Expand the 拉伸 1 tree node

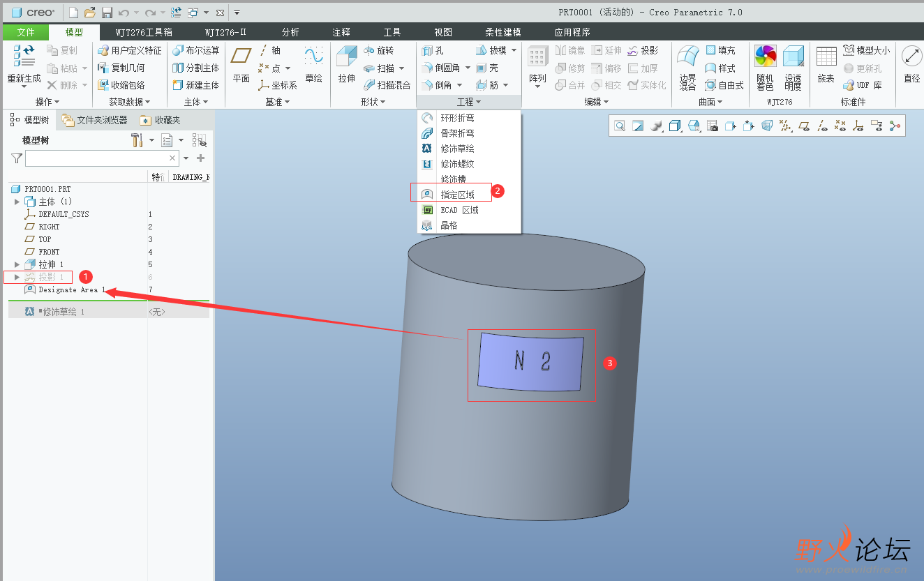pos(17,264)
